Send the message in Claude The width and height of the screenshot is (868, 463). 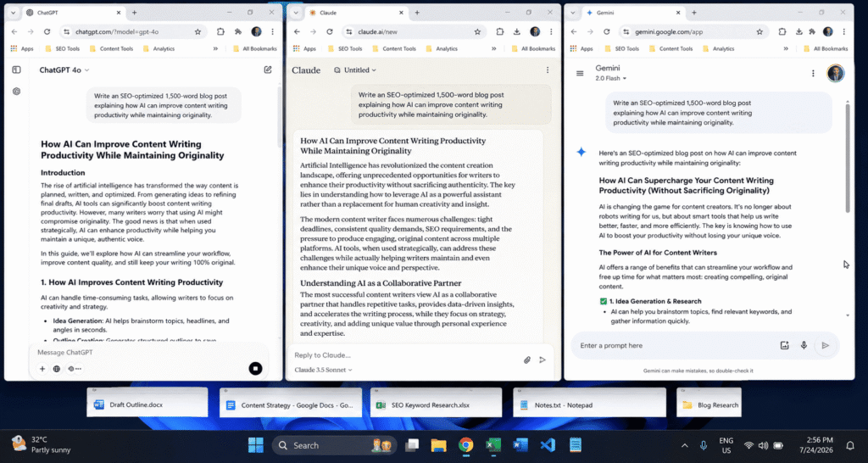[542, 360]
